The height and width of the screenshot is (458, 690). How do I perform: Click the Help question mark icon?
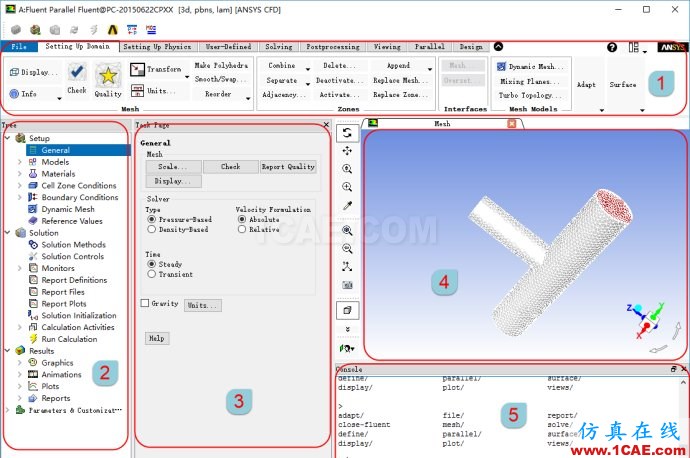[612, 47]
